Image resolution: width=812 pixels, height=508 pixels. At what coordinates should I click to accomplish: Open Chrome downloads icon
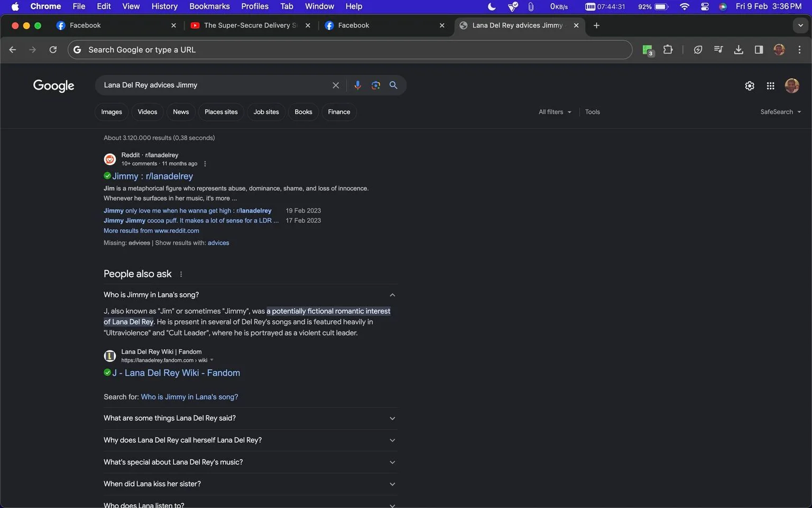[739, 50]
